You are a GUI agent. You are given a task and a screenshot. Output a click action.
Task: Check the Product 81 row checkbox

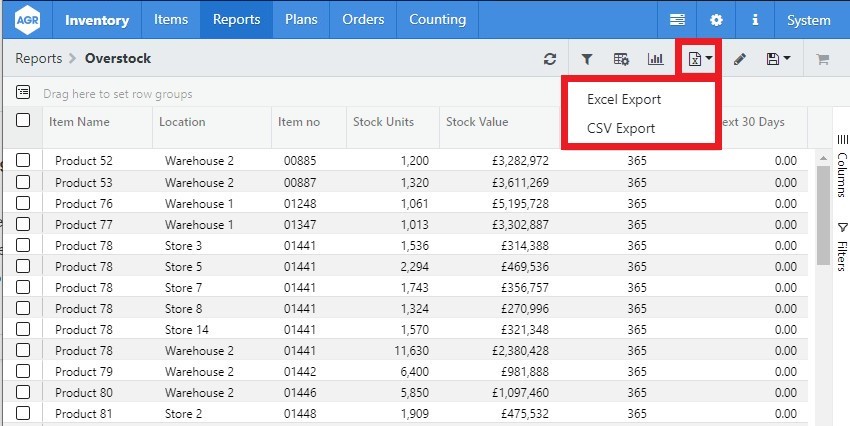[23, 414]
